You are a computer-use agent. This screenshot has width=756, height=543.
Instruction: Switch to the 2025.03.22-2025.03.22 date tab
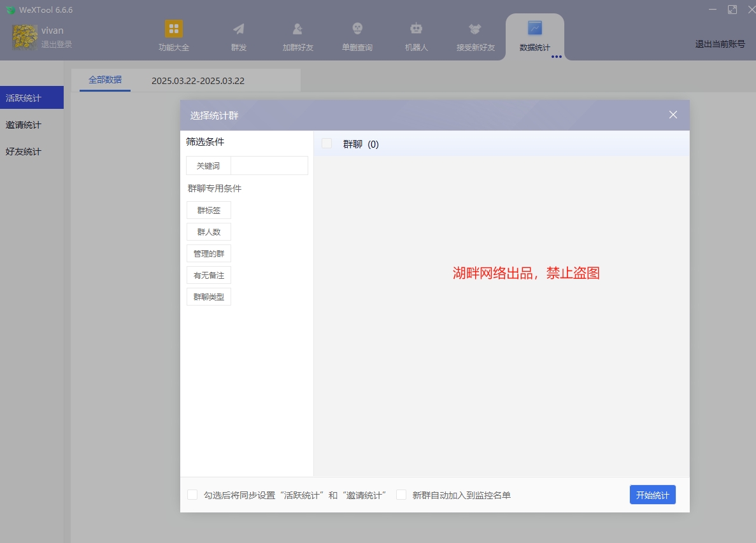point(198,80)
